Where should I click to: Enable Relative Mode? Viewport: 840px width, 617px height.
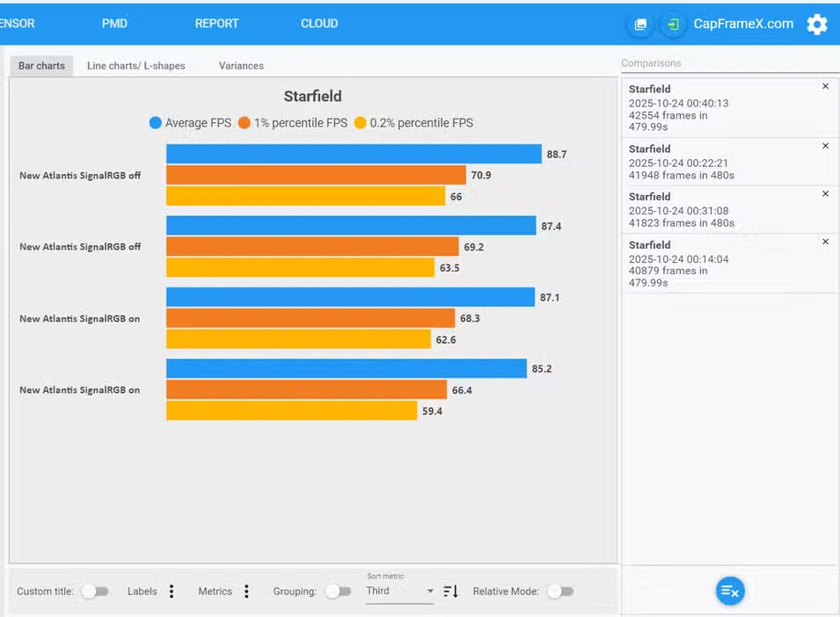[x=559, y=592]
